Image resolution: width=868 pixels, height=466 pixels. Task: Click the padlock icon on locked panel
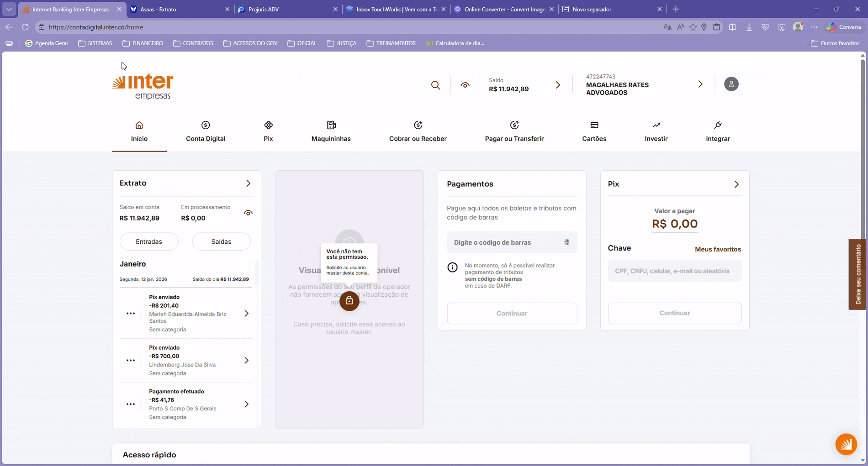[349, 301]
